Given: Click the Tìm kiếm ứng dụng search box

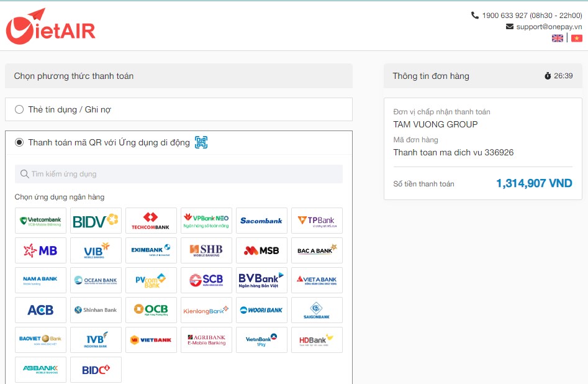Looking at the screenshot, I should [179, 173].
